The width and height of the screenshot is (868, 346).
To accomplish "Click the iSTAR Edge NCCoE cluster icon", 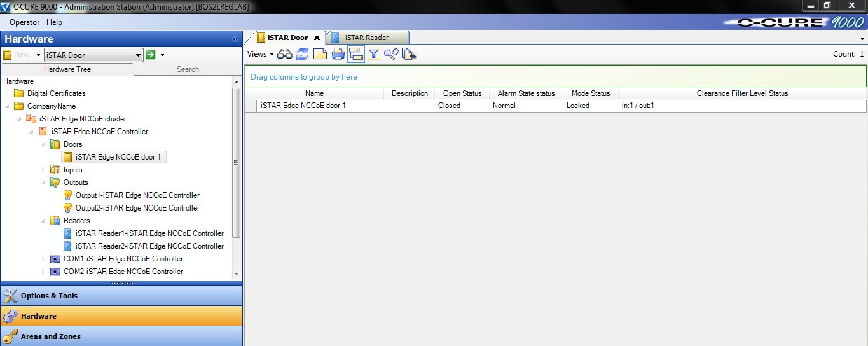I will coord(31,119).
